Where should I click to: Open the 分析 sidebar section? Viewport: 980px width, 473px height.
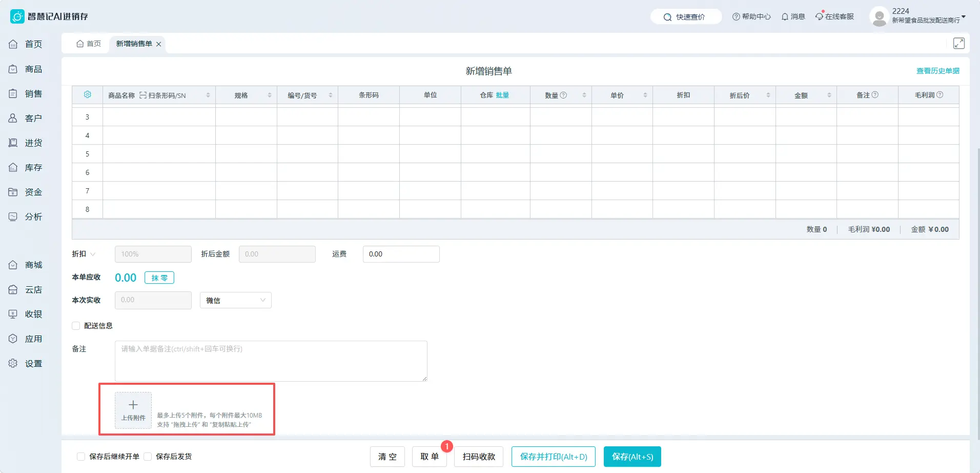pos(26,216)
